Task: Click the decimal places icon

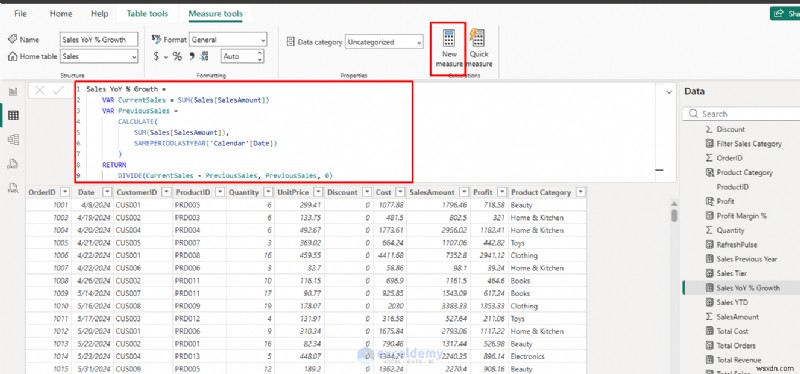Action: click(x=205, y=57)
